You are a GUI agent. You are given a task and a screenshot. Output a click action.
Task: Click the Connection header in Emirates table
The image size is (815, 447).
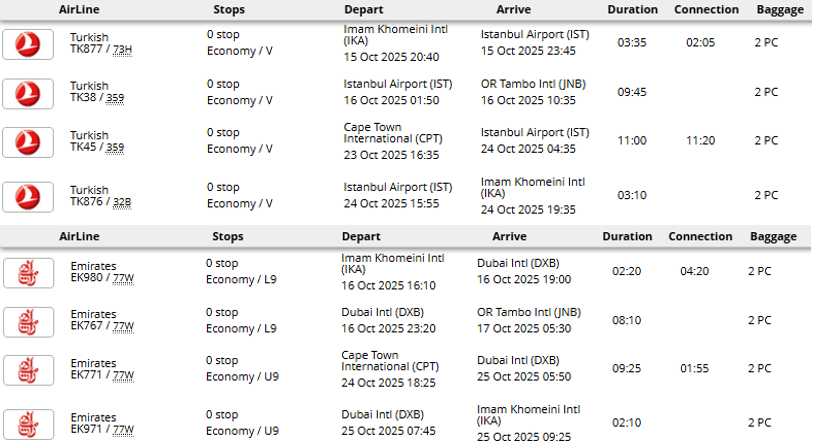700,237
